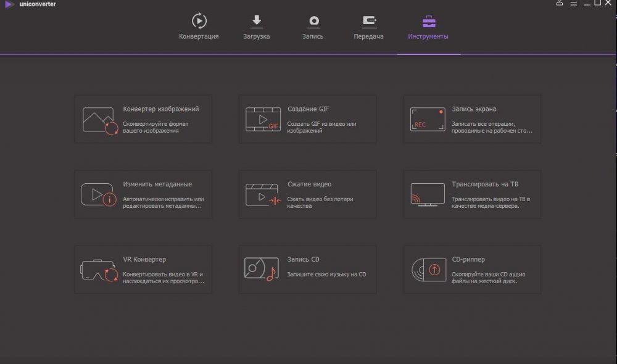Open the hamburger menu in title bar
The width and height of the screenshot is (617, 364).
(573, 4)
